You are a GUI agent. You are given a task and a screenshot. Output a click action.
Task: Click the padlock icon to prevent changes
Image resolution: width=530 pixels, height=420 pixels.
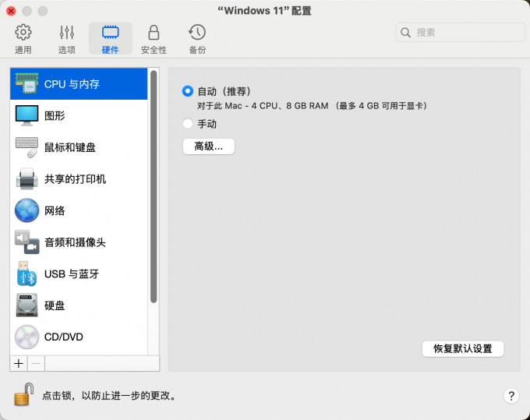(23, 394)
